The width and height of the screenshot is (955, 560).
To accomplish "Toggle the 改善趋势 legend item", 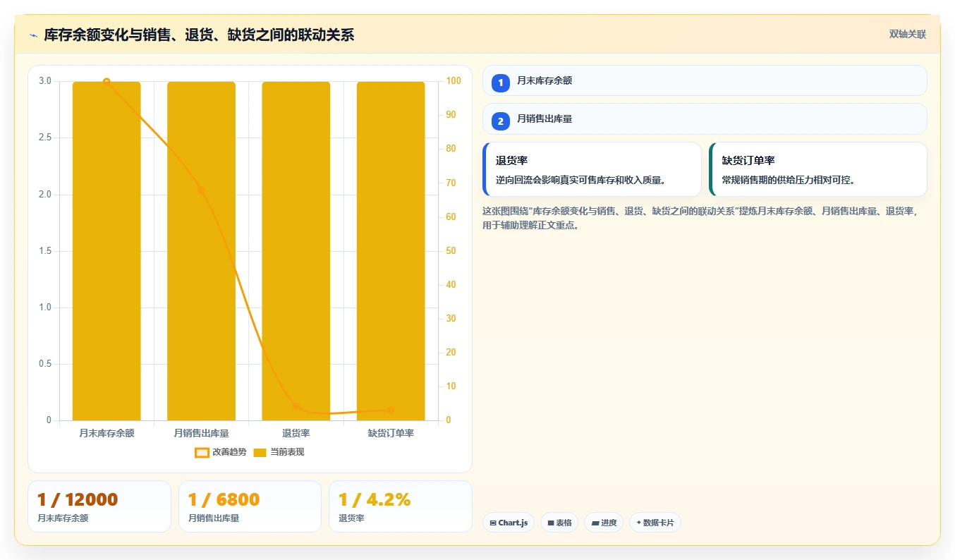I will pos(221,452).
